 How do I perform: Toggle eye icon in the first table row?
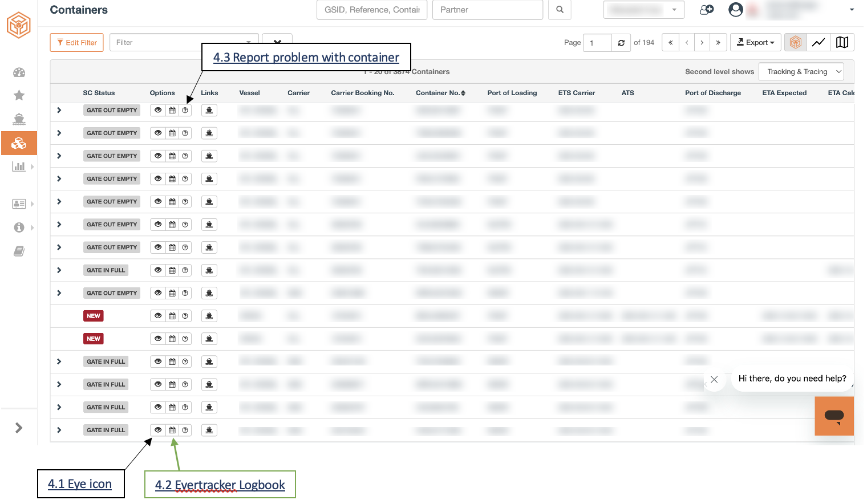tap(158, 111)
